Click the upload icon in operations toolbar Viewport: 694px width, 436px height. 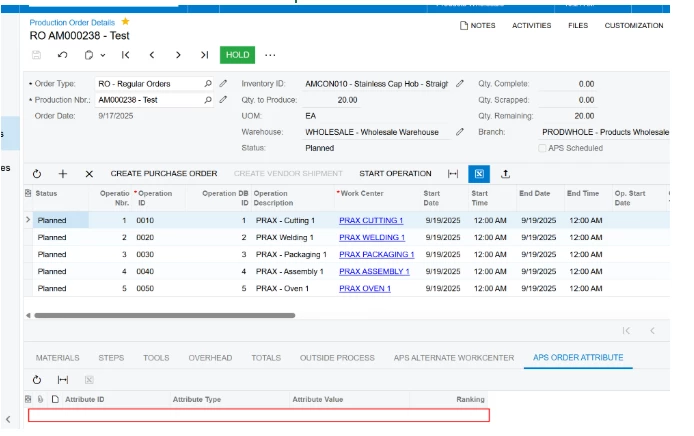tap(505, 174)
